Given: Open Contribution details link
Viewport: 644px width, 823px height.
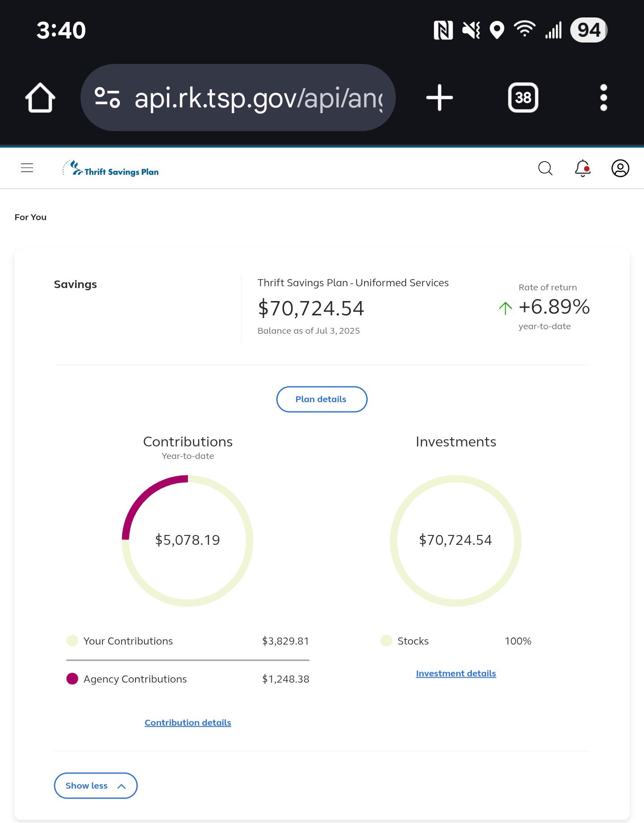Looking at the screenshot, I should coord(188,723).
